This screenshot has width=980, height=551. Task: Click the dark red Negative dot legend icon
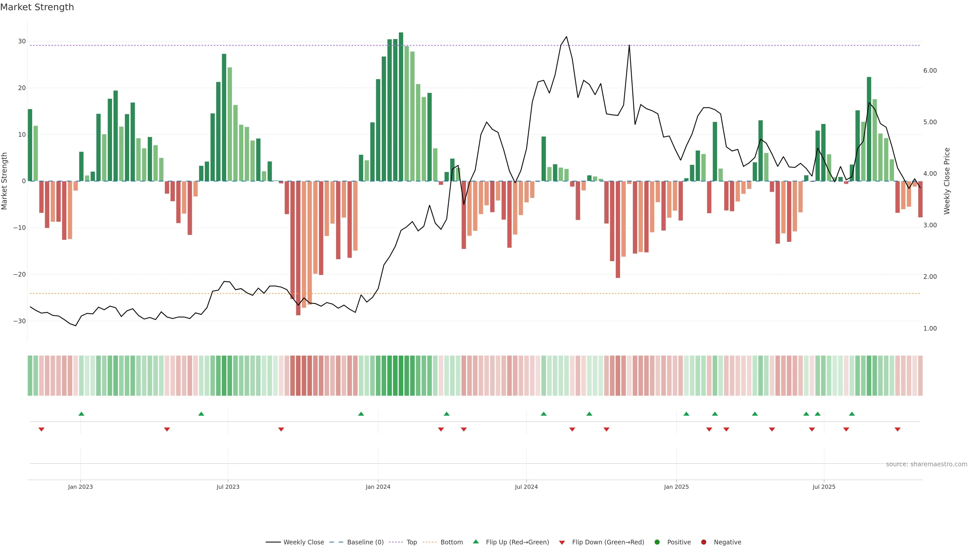(x=703, y=542)
